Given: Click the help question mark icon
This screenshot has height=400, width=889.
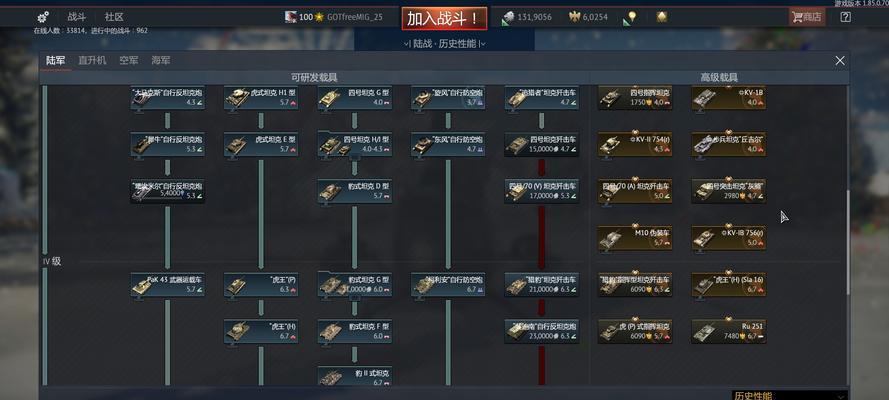Looking at the screenshot, I should coord(845,17).
